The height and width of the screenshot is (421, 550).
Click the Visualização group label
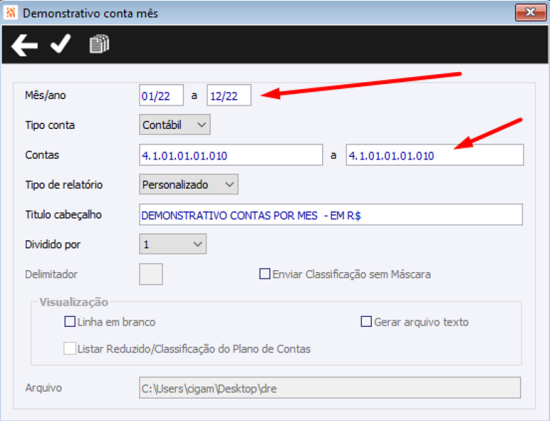point(74,302)
